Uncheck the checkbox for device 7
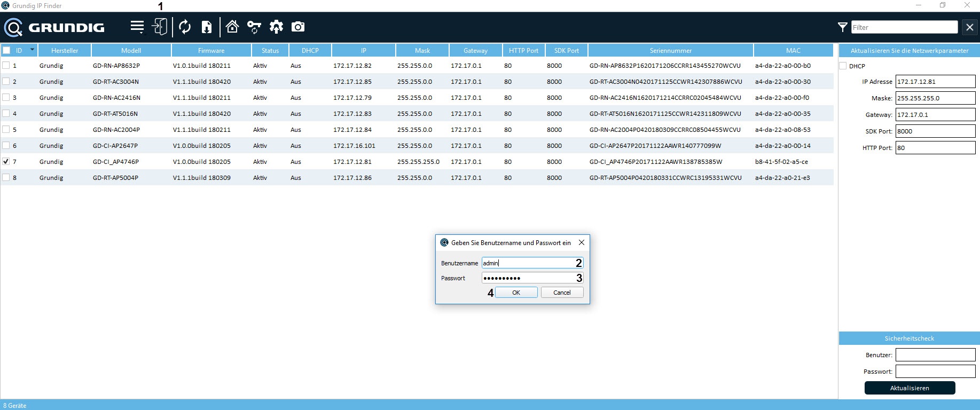The image size is (980, 410). [x=6, y=161]
